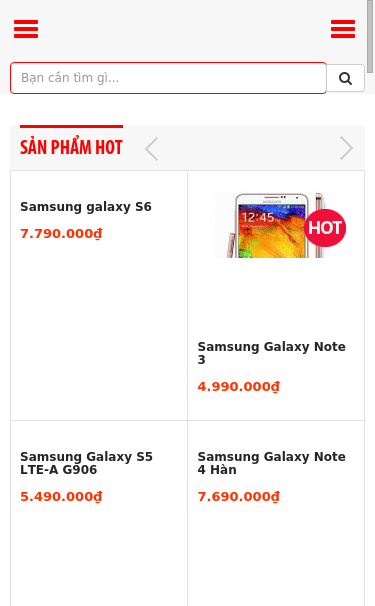This screenshot has width=375, height=606.
Task: Open the Samsung galaxy S6 product link
Action: pos(86,207)
